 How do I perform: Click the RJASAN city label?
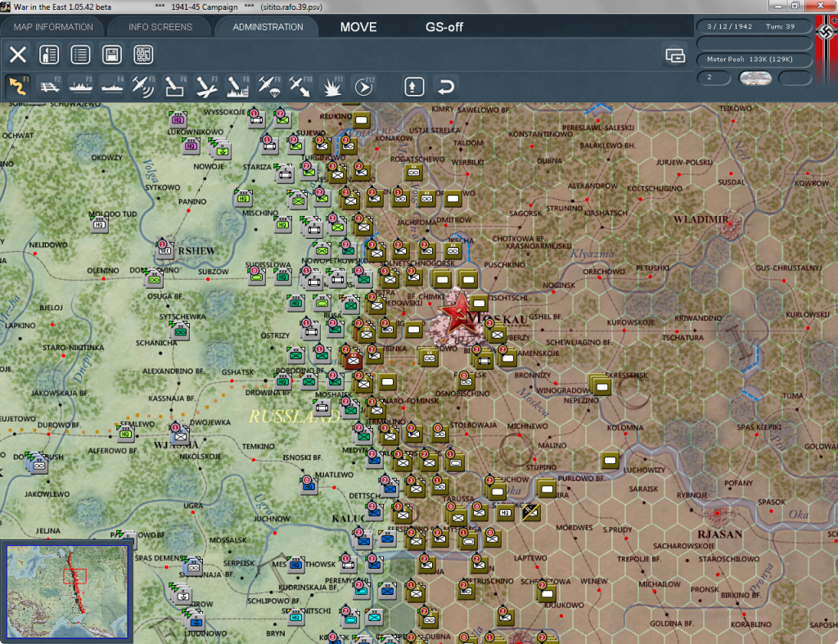tap(719, 534)
